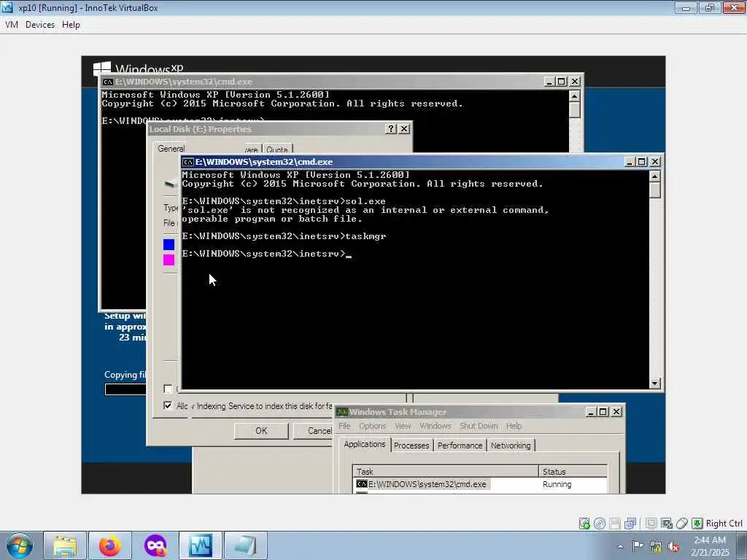Click the drive icon in Properties dialog
This screenshot has width=747, height=560.
pos(171,184)
